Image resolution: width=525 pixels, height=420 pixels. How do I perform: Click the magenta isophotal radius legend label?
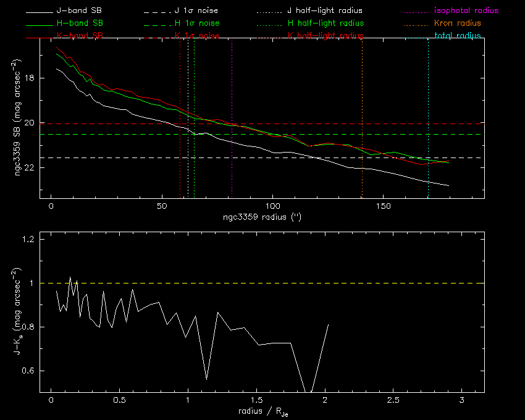(466, 11)
